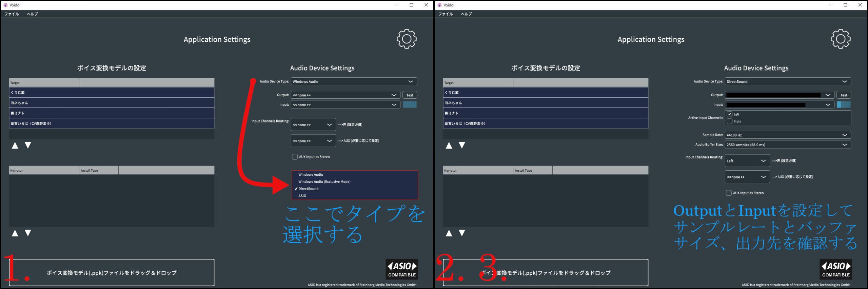
Task: Open ファイル menu in right window
Action: (446, 14)
